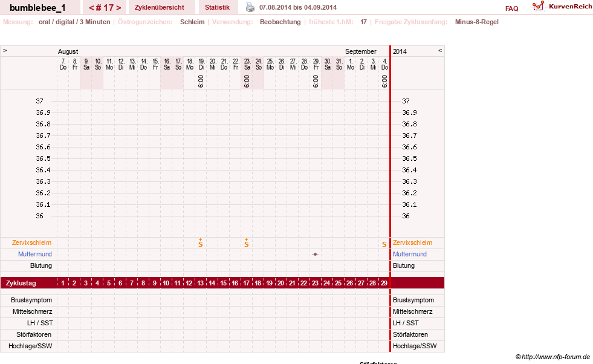Click the left 37 temperature axis label
The height and width of the screenshot is (364, 593).
click(x=40, y=101)
